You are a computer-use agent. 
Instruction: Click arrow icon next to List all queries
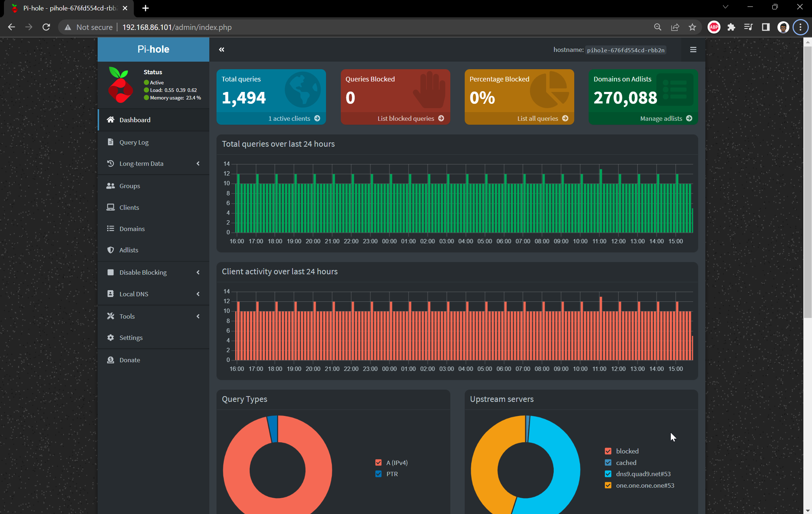pos(565,118)
